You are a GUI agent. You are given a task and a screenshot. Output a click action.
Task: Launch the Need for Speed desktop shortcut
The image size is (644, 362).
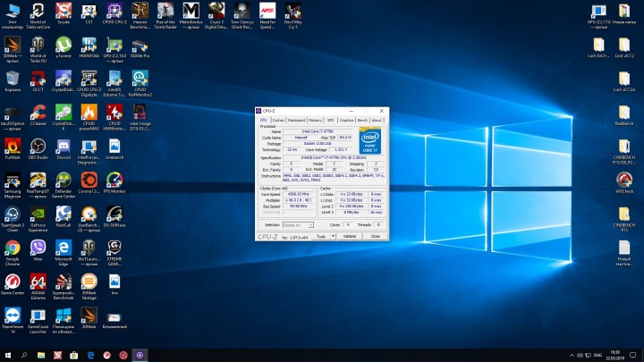tap(267, 15)
